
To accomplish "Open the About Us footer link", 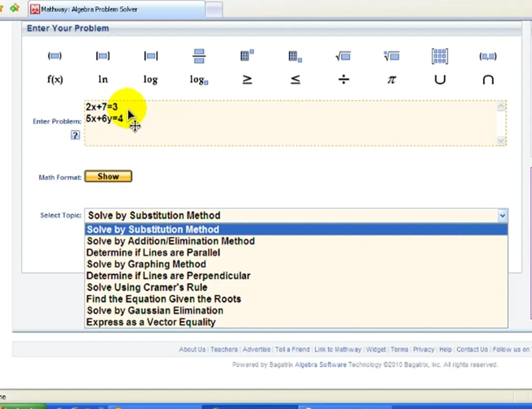I will click(x=192, y=349).
